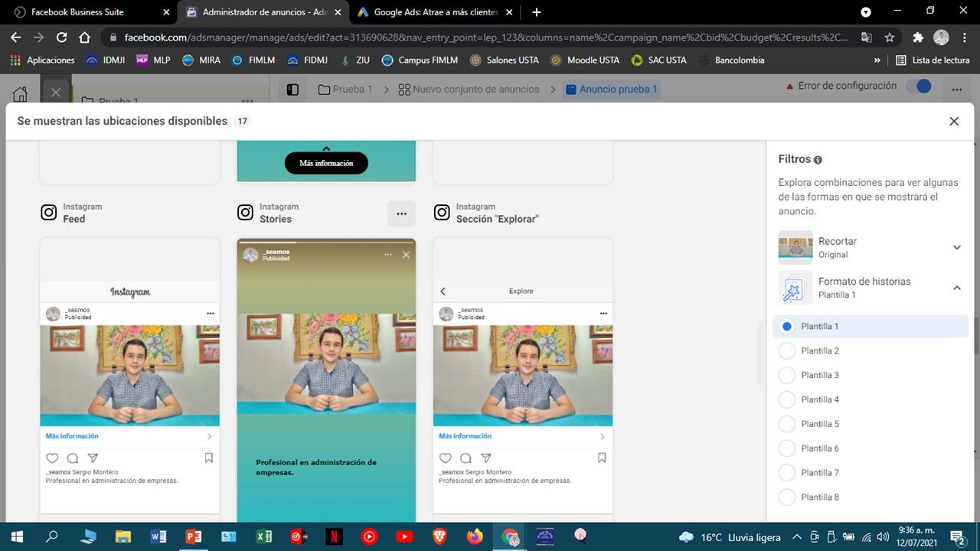
Task: Click the bookmark icon in Explorar preview
Action: (x=602, y=458)
